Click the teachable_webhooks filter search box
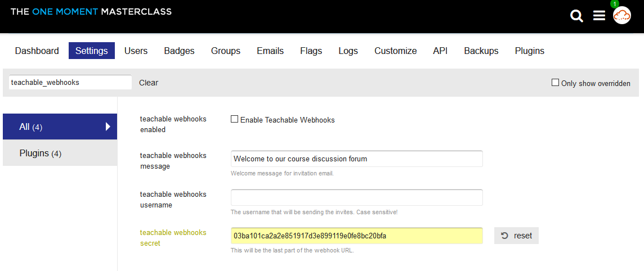The width and height of the screenshot is (644, 271). [x=70, y=83]
